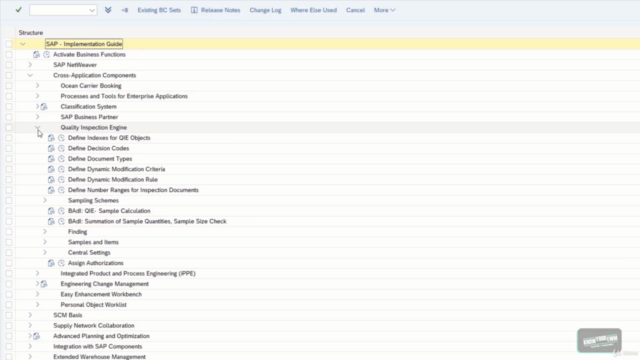
Task: Open documentation icon for Define Dynamic Modification Rule
Action: pyautogui.click(x=51, y=180)
